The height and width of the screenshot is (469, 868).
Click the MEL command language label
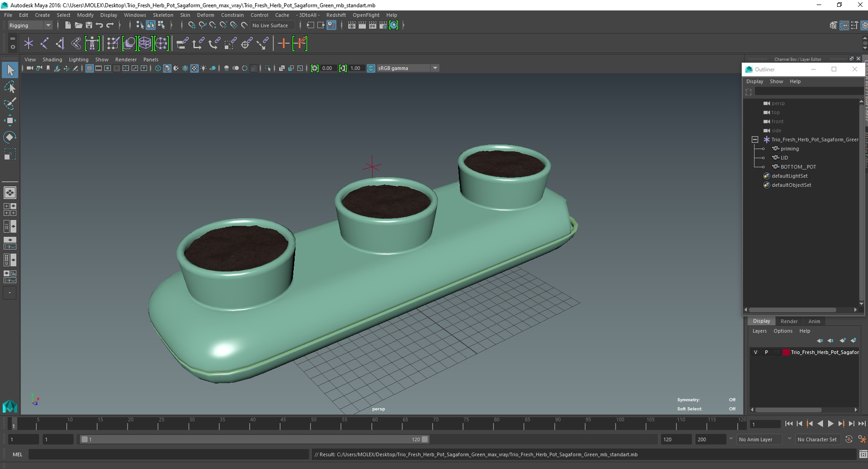17,454
